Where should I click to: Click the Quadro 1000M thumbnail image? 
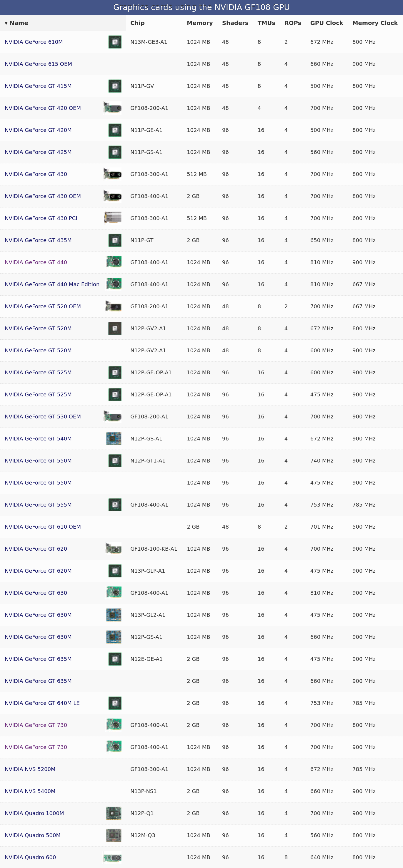coord(114,813)
